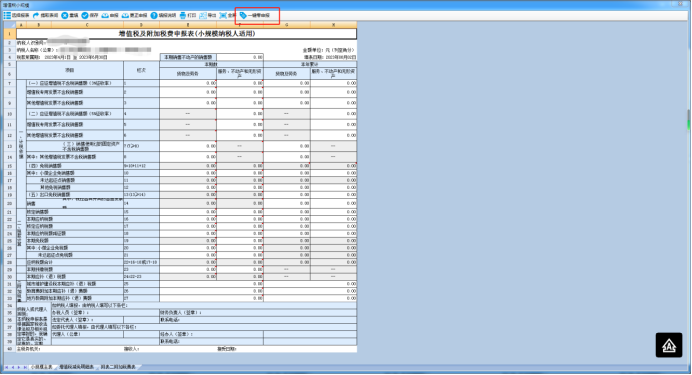
Task: Go to next sheet tab arrow
Action: click(x=19, y=367)
